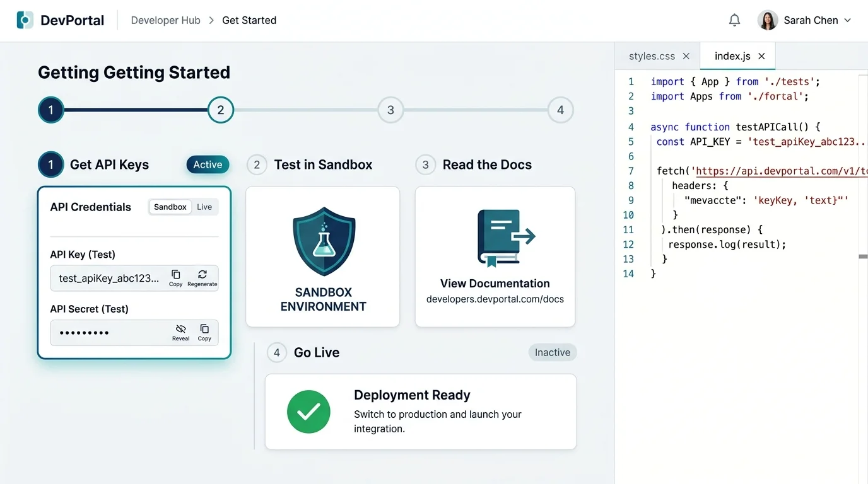
Task: Close the styles.css tab
Action: pyautogui.click(x=686, y=55)
